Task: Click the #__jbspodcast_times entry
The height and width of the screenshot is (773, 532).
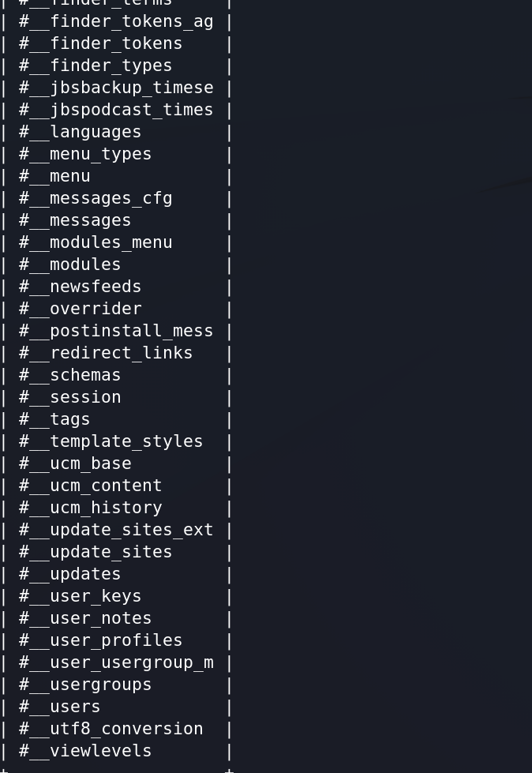Action: (116, 110)
